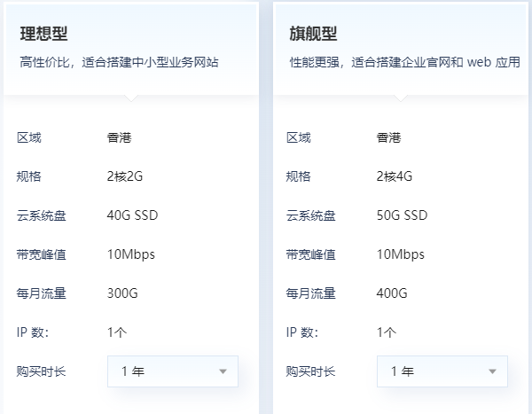
Task: Click 规格 label in 旗舰型 card
Action: (298, 176)
